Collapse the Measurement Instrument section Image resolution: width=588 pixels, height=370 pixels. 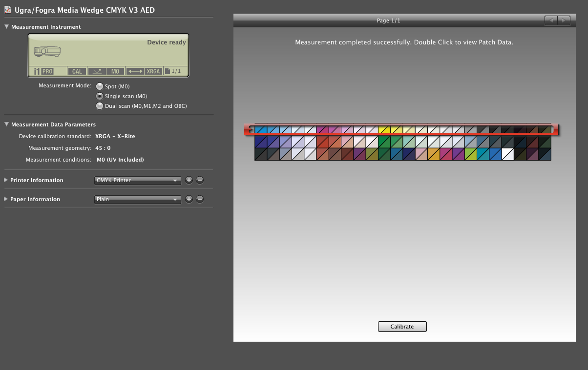point(7,27)
